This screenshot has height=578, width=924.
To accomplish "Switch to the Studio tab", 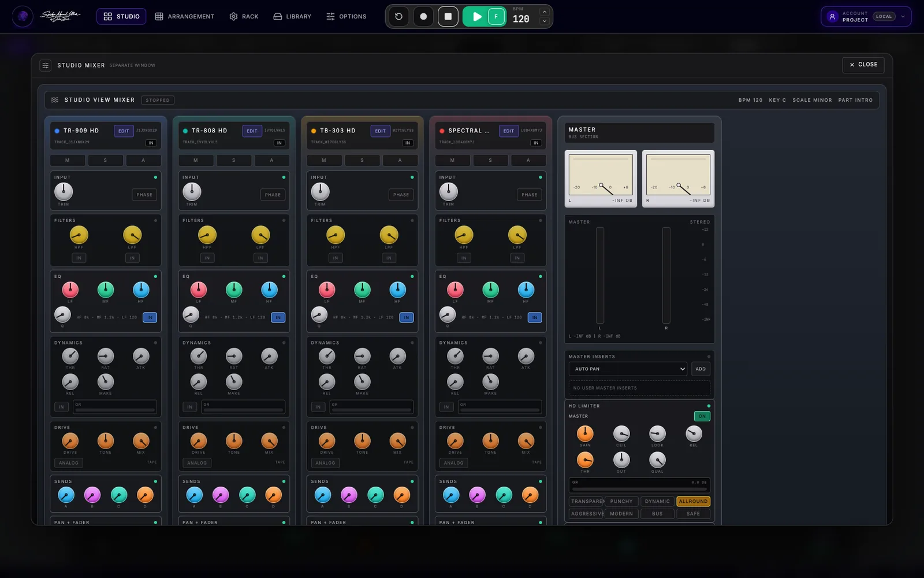I will point(121,17).
